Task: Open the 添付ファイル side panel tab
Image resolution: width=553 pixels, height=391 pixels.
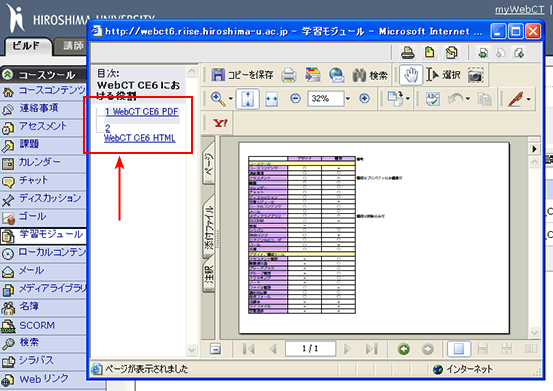Action: (x=209, y=225)
